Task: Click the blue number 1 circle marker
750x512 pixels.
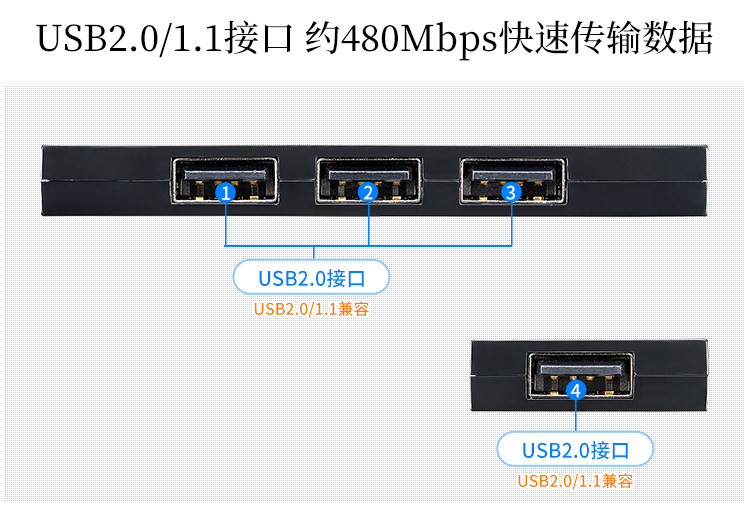Action: [x=225, y=193]
